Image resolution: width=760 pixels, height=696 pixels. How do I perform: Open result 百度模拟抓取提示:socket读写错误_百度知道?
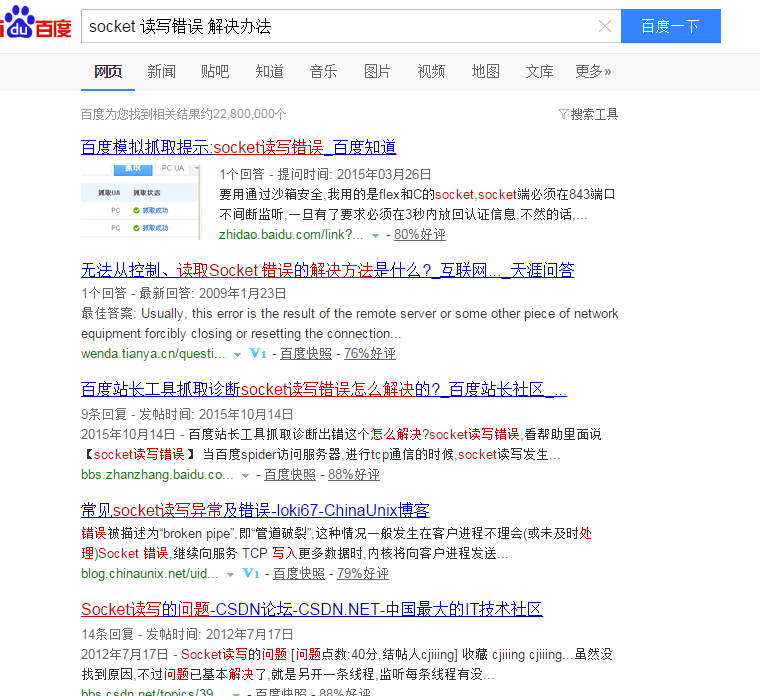click(x=238, y=147)
